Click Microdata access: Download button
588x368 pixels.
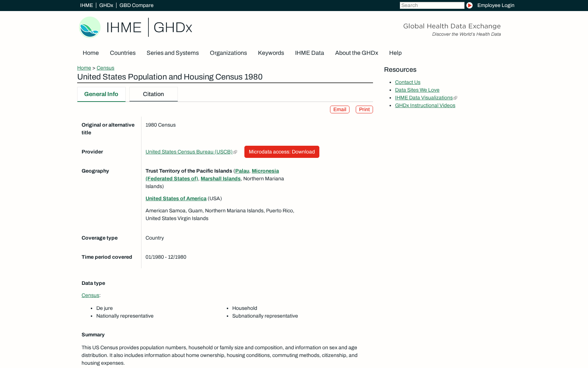(x=282, y=152)
